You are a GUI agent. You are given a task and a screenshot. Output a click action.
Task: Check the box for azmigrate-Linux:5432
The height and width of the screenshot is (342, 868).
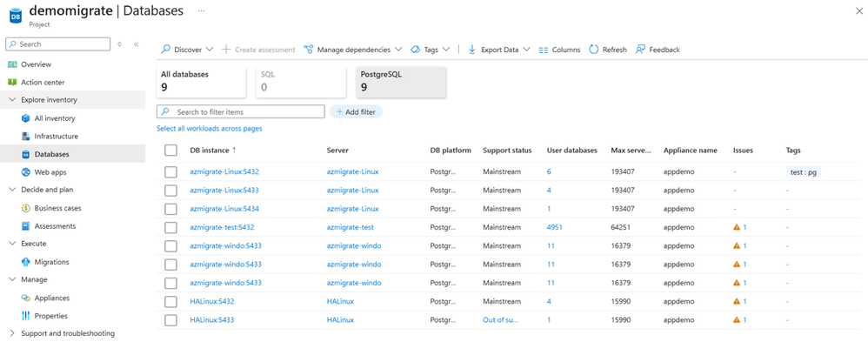click(x=170, y=171)
